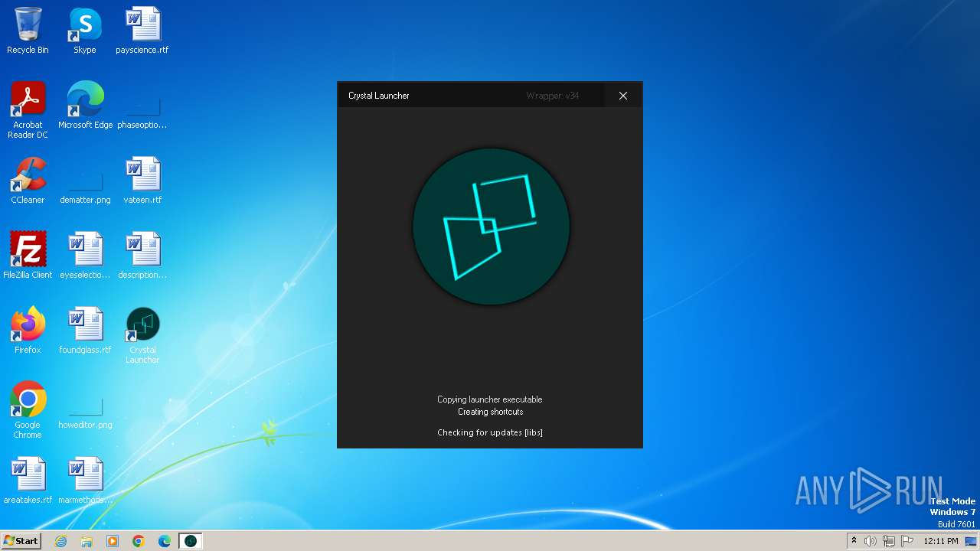
Task: Select the areatakes.rtf document
Action: (28, 481)
